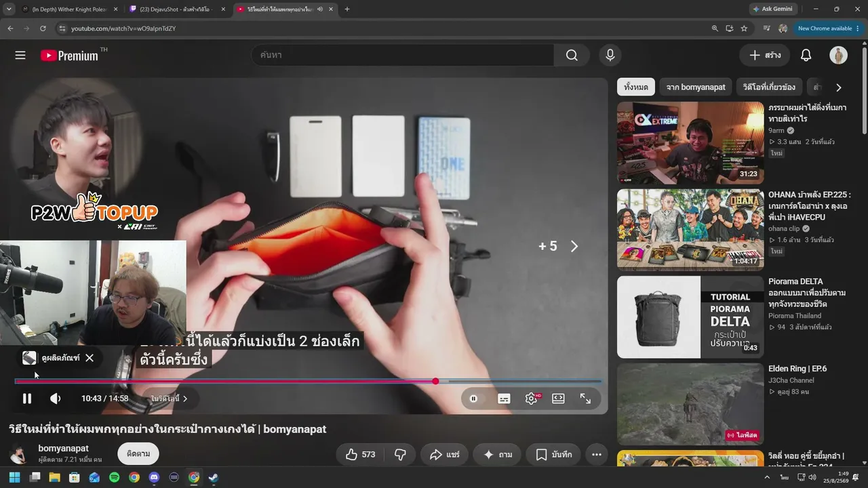Pause the video

(27, 399)
